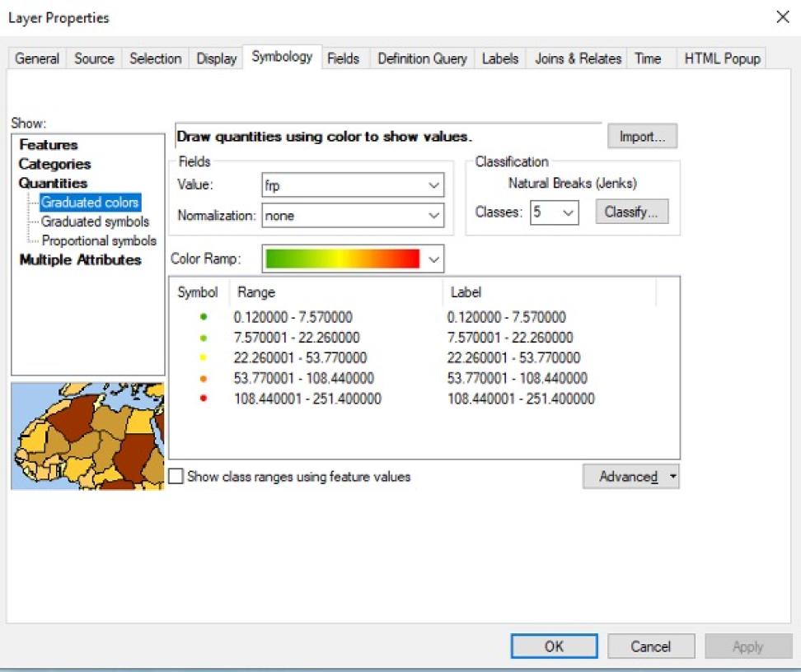Click the green dot symbol for 0.120000 - 7.570000
The width and height of the screenshot is (801, 672).
[204, 316]
